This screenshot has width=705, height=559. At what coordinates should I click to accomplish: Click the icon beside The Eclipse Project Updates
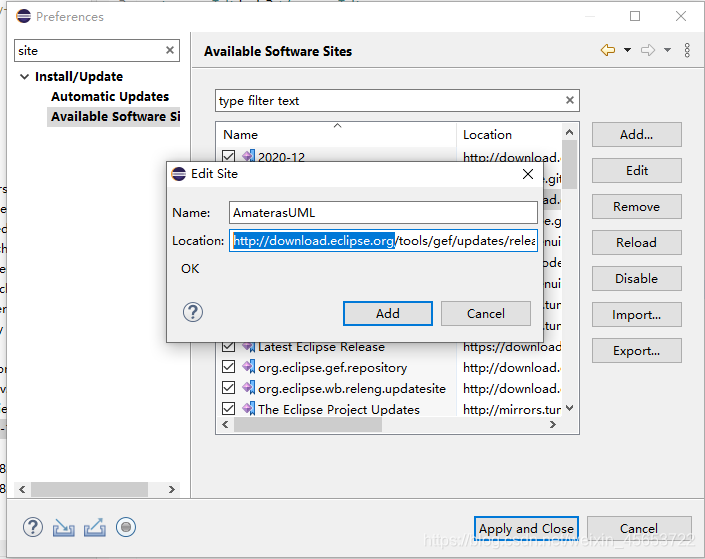point(249,408)
